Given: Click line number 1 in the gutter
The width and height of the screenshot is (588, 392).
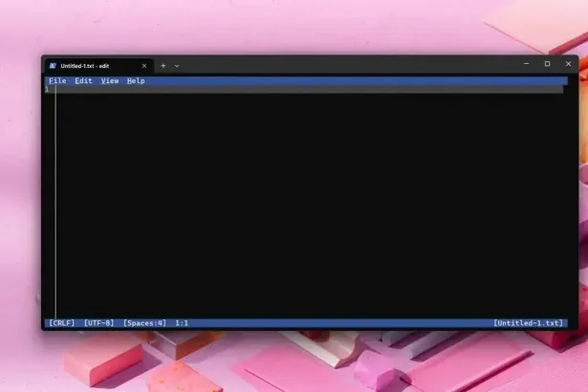Looking at the screenshot, I should click(x=47, y=90).
